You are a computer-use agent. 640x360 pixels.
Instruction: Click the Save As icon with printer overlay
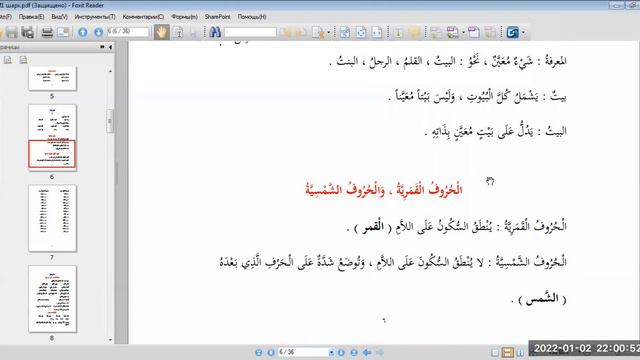[27, 32]
